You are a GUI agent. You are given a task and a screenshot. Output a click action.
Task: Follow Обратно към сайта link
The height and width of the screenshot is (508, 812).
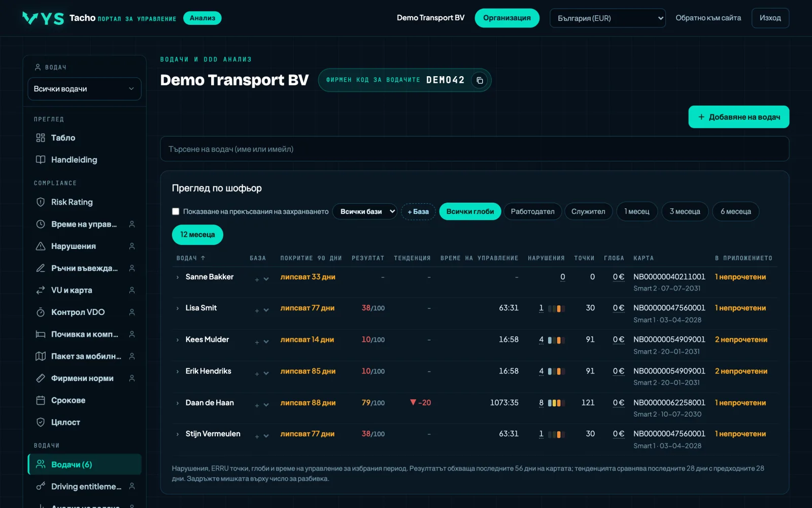[708, 18]
